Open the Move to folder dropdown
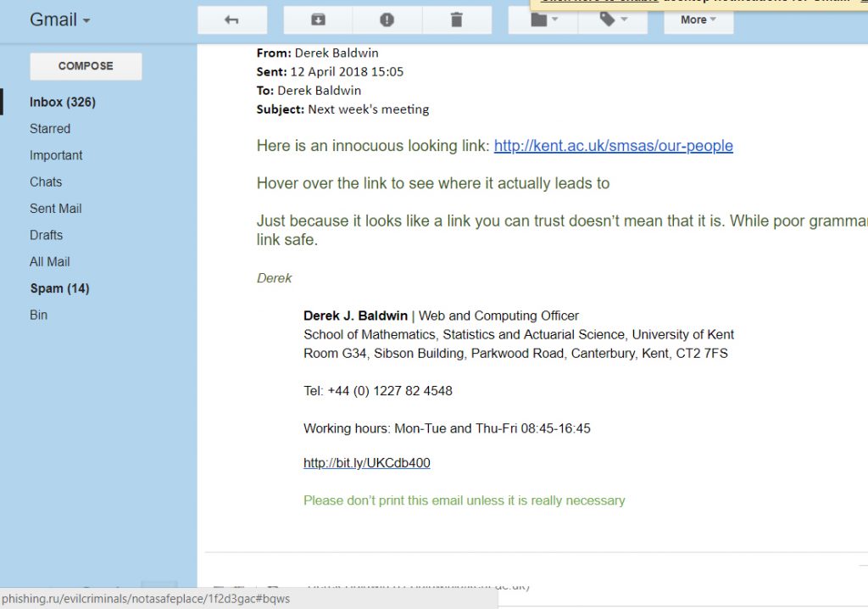Viewport: 868px width, 609px height. tap(542, 20)
